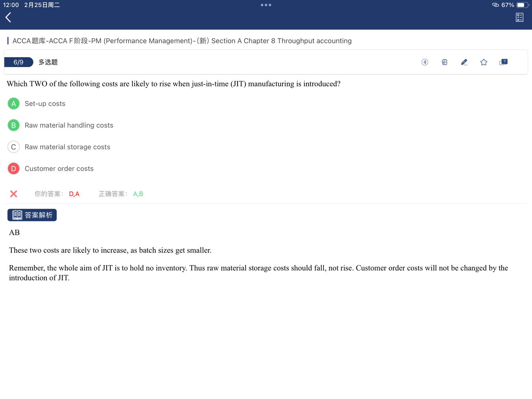Viewport: 532px width, 399px height.
Task: Play the audio read-aloud icon
Action: coord(424,62)
